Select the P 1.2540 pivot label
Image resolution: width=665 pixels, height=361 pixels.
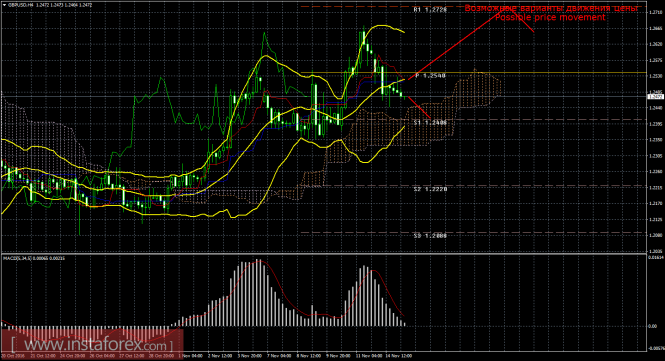point(430,76)
